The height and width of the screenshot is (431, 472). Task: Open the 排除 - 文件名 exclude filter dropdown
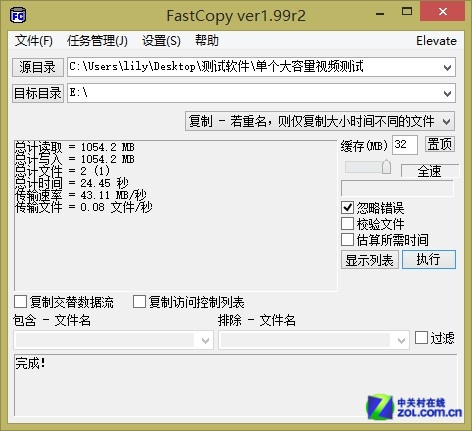tap(314, 340)
